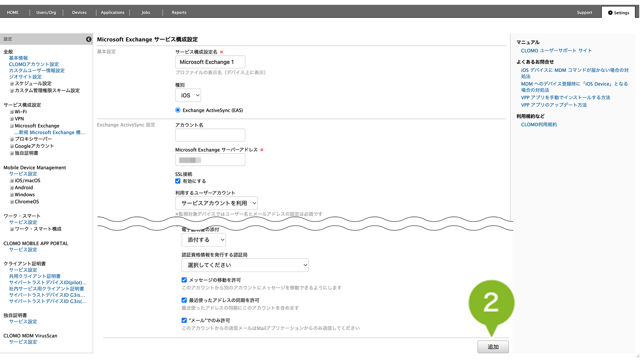Open 基本情報 link
The image size is (644, 362).
click(18, 58)
